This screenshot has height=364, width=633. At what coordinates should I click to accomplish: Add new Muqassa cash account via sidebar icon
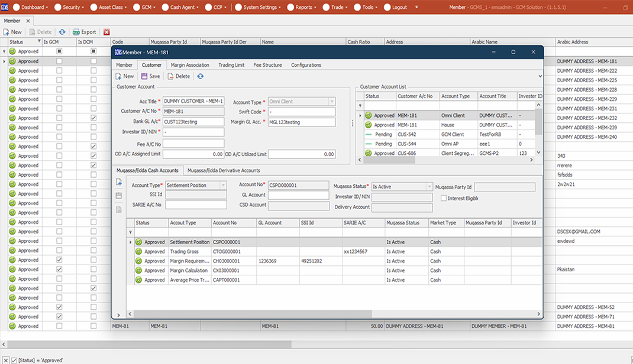119,182
